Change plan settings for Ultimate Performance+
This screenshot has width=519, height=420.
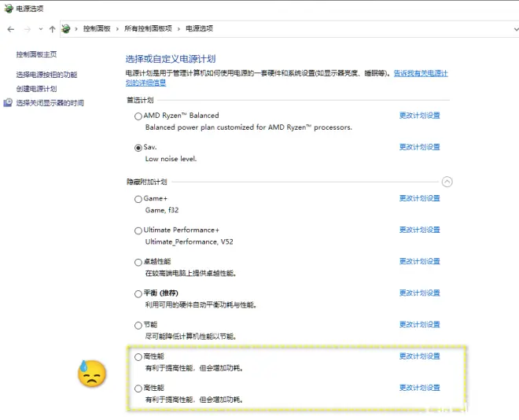(x=420, y=230)
